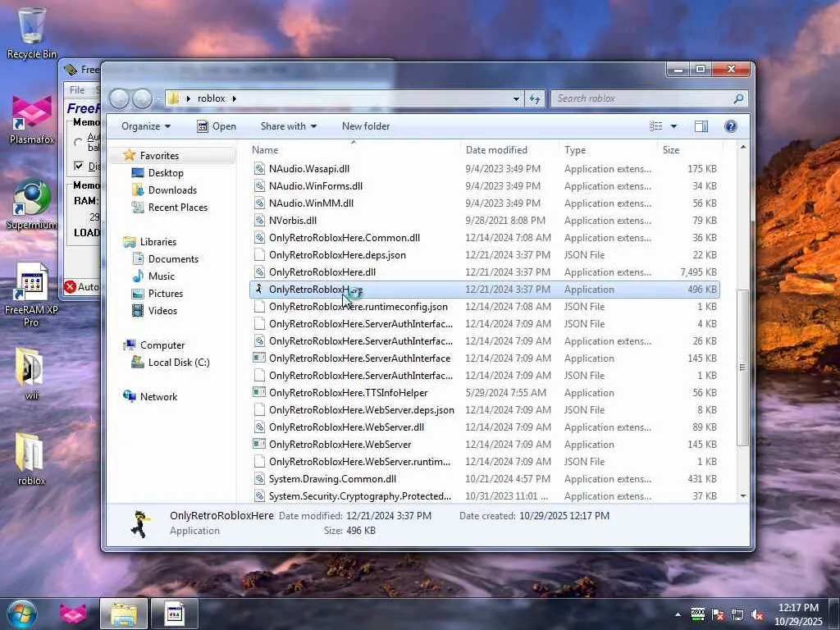Sort files by the Size column header
The width and height of the screenshot is (840, 630).
(690, 150)
